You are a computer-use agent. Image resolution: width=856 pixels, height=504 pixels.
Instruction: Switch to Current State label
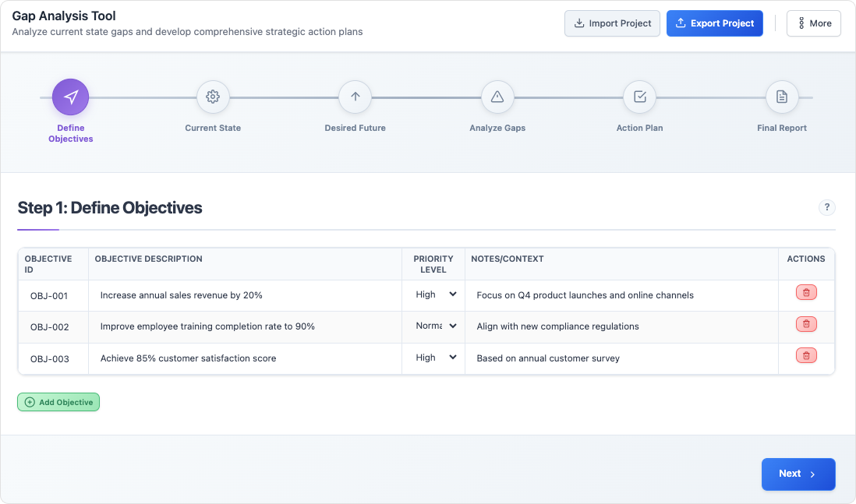(213, 129)
